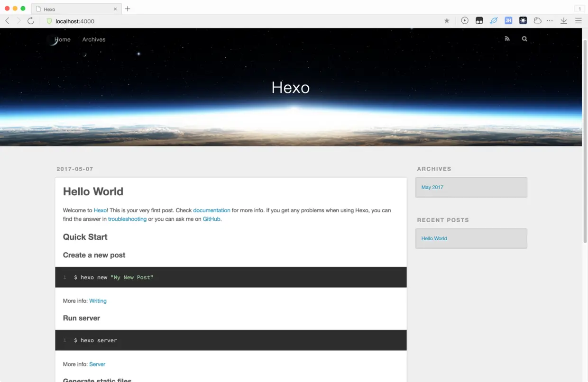The width and height of the screenshot is (588, 382).
Task: Click the Quick Start heading
Action: point(85,237)
